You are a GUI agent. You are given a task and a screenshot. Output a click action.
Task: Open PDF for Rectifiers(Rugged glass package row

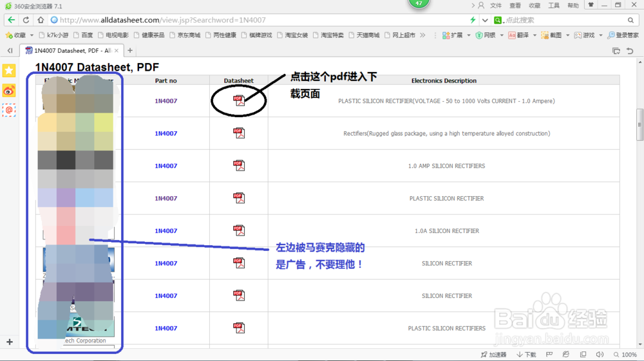[239, 133]
